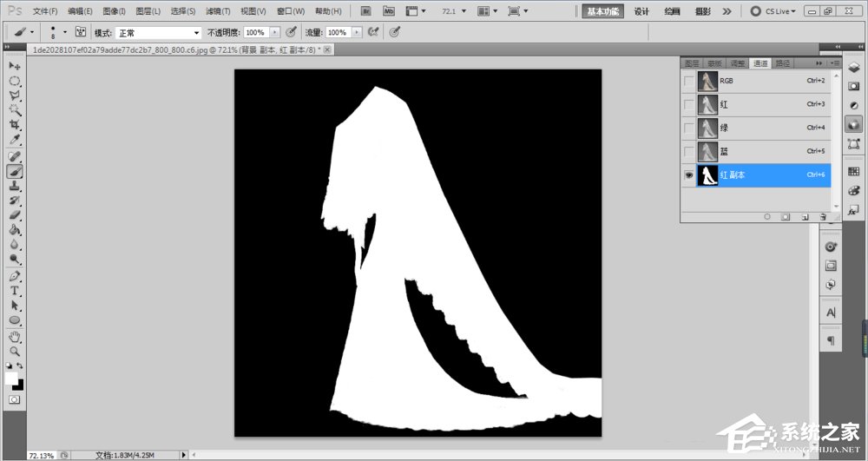Pick the Eraser tool
Viewport: 868px width, 461px height.
(15, 215)
